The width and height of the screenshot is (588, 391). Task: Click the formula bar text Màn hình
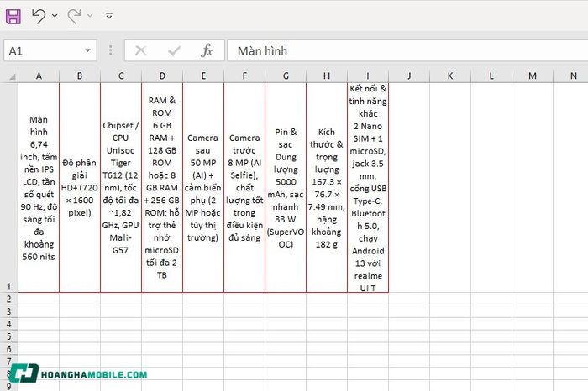pos(262,51)
